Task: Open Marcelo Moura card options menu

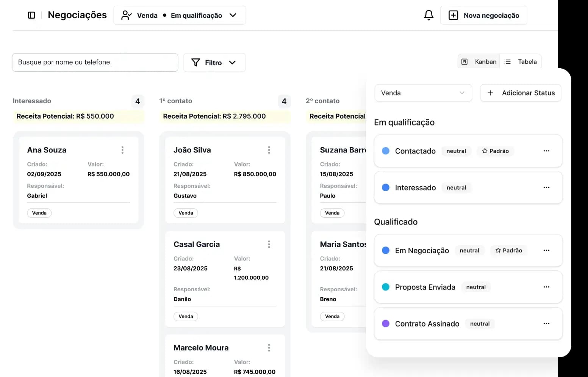Action: 269,348
